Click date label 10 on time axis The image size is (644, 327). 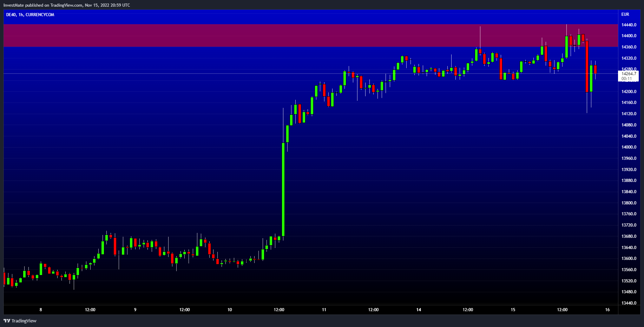(230, 310)
